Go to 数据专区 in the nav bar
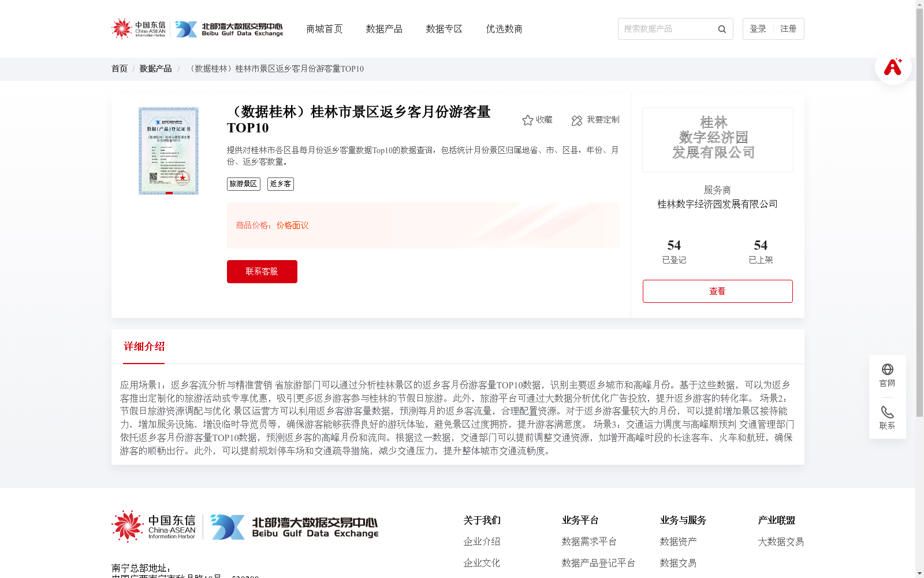924x578 pixels. coord(444,29)
